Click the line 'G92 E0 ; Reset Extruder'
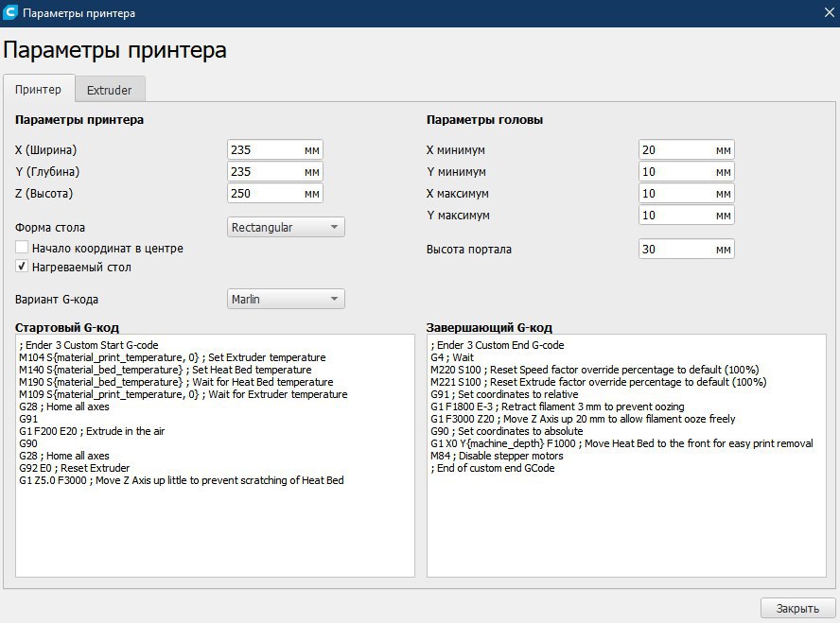The width and height of the screenshot is (840, 623). [74, 468]
